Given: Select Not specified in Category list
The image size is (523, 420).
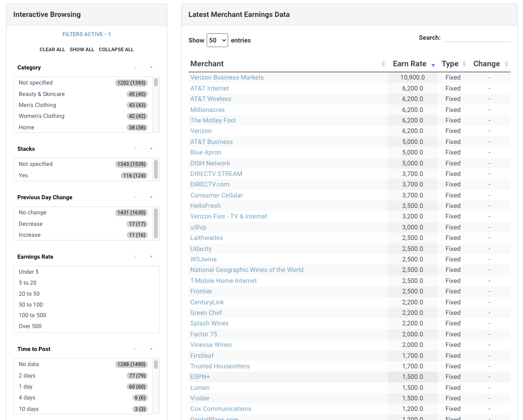Looking at the screenshot, I should pos(83,83).
